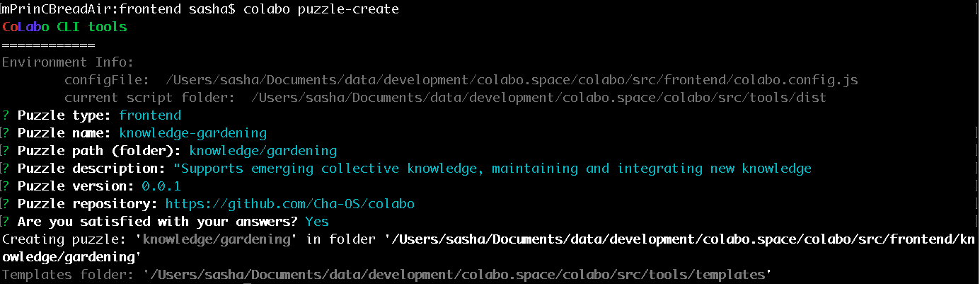
Task: Click the configFile colabo.config.js path
Action: coord(511,80)
